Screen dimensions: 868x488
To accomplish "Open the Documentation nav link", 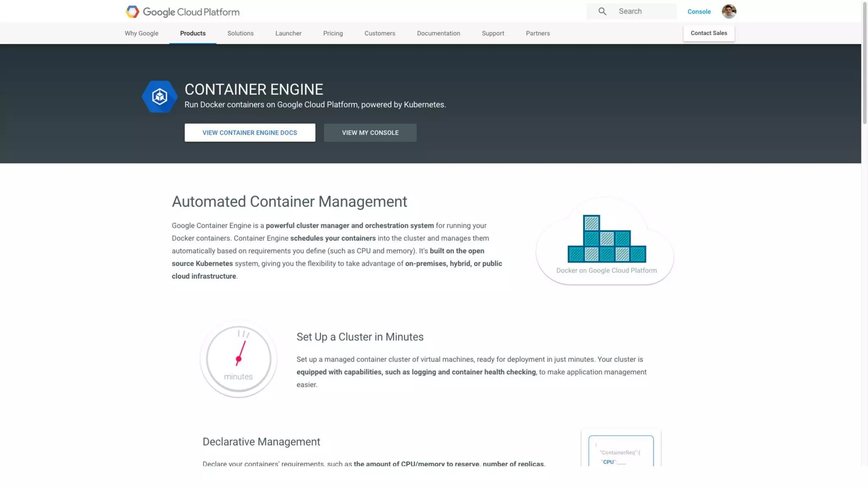I will [438, 33].
